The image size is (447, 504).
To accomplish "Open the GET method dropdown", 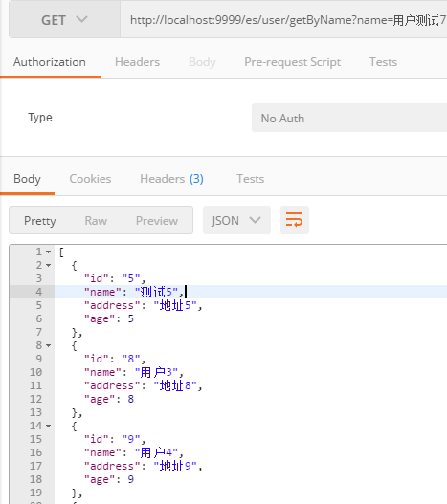I will [x=64, y=20].
